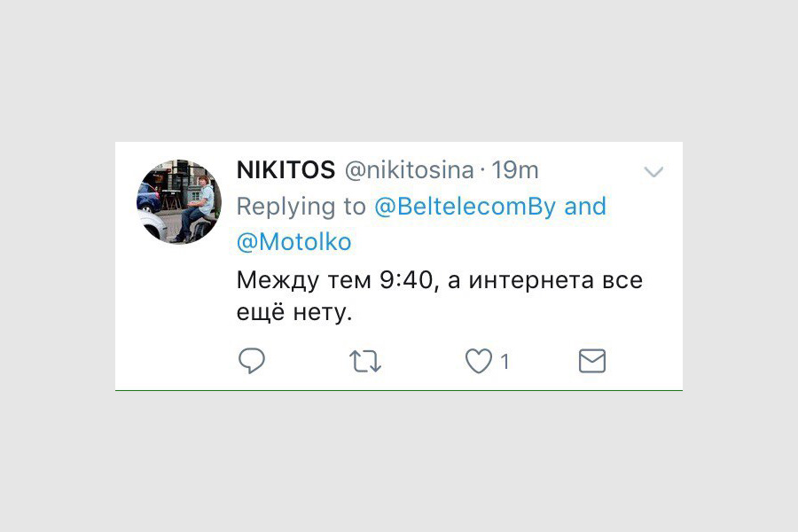Open tweet details via 'Между тем' text
The width and height of the screenshot is (798, 532).
pos(304,280)
